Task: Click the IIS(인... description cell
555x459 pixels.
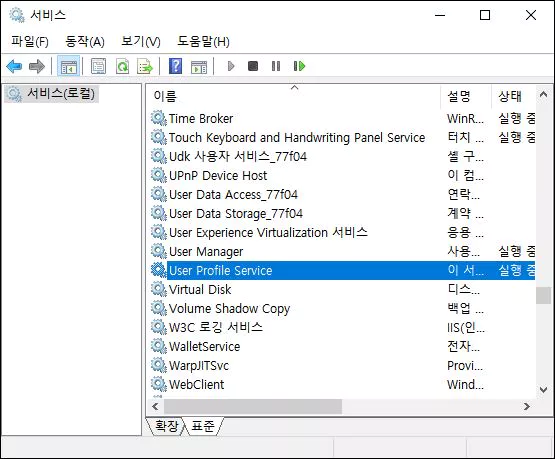Action: tap(466, 327)
